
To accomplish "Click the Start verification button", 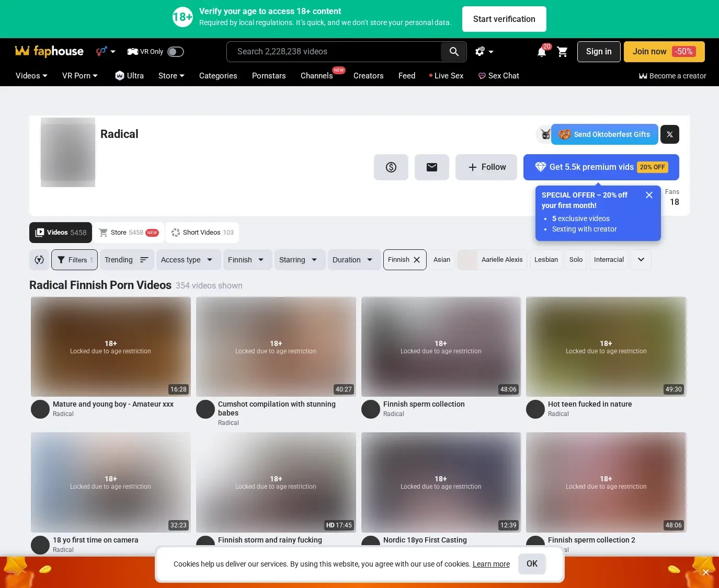I will pyautogui.click(x=504, y=19).
